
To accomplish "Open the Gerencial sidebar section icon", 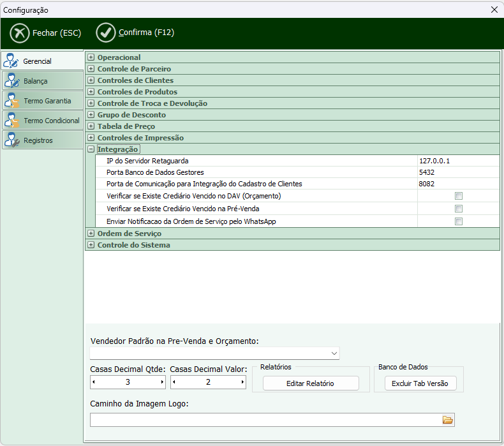I will tap(12, 61).
